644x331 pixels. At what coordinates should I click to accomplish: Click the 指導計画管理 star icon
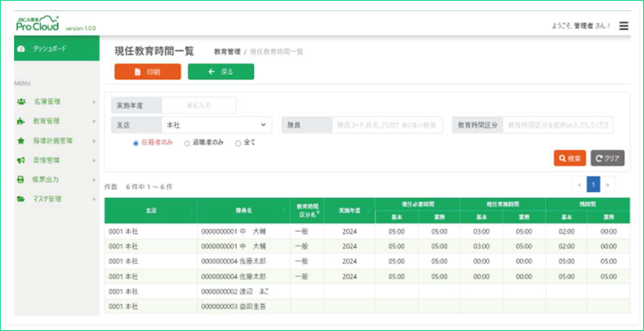click(x=21, y=141)
